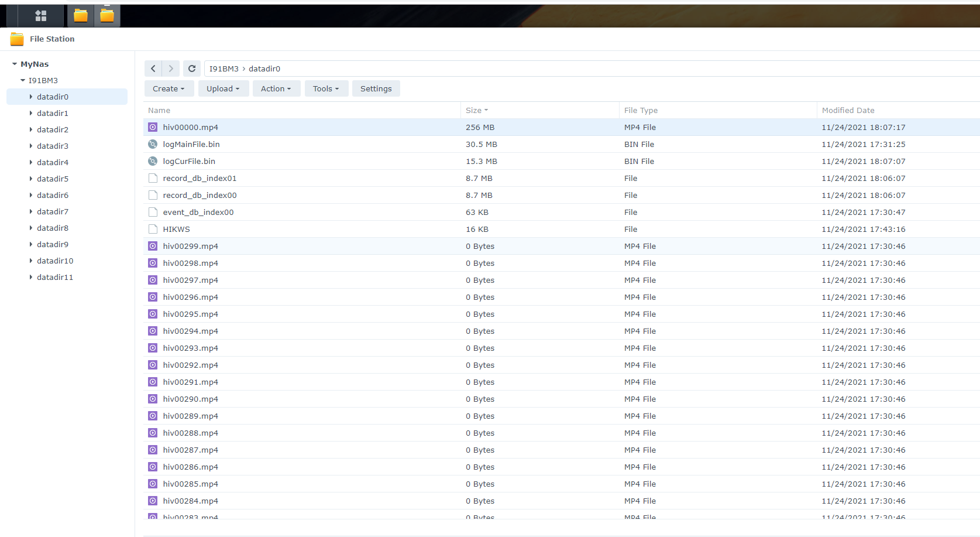This screenshot has width=980, height=537.
Task: Click the logMainFile.bin file icon
Action: click(x=153, y=144)
